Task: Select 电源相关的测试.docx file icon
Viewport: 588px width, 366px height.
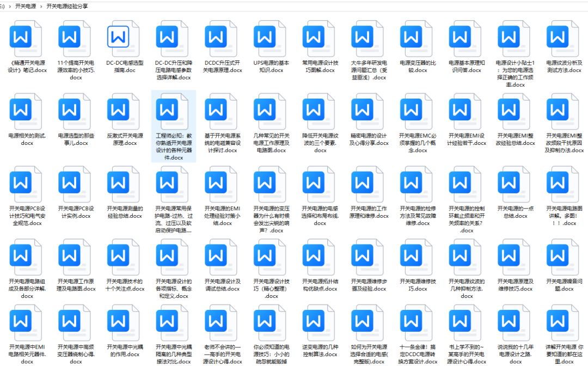Action: 26,112
